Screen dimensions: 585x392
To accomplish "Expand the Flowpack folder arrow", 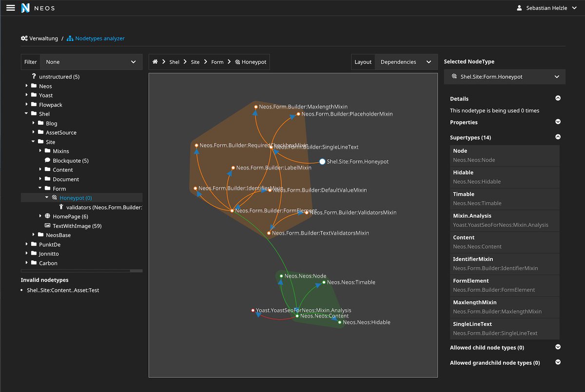I will point(27,105).
